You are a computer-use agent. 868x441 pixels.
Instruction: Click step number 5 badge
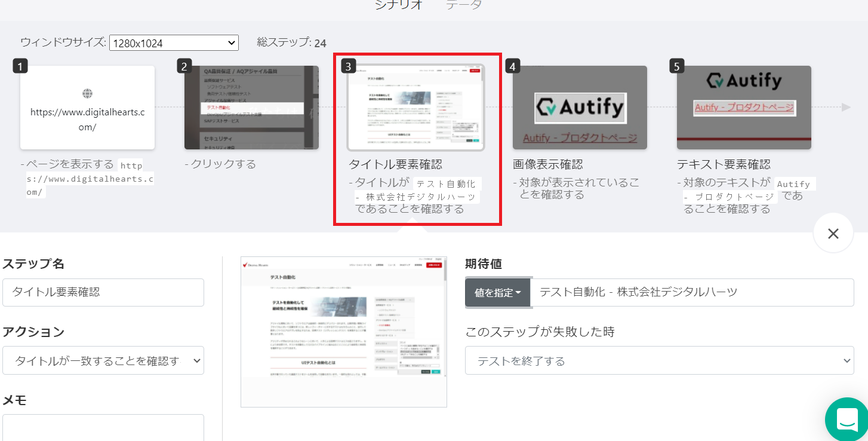tap(677, 66)
